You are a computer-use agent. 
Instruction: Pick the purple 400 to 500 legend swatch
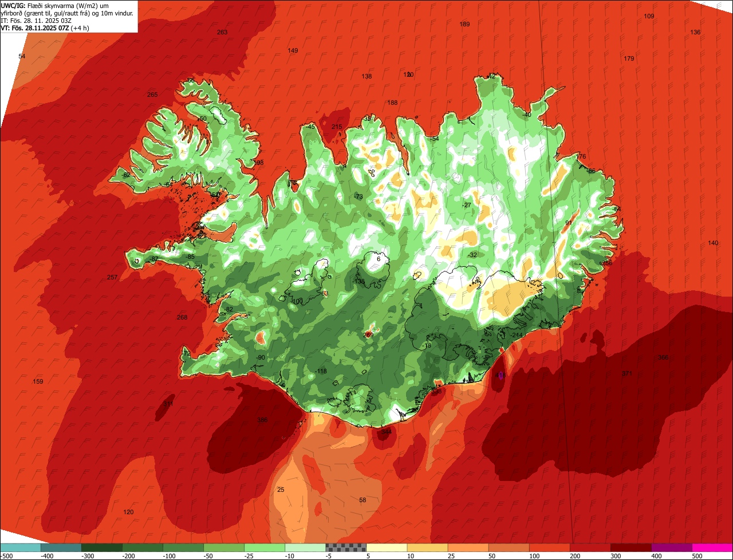[x=671, y=547]
